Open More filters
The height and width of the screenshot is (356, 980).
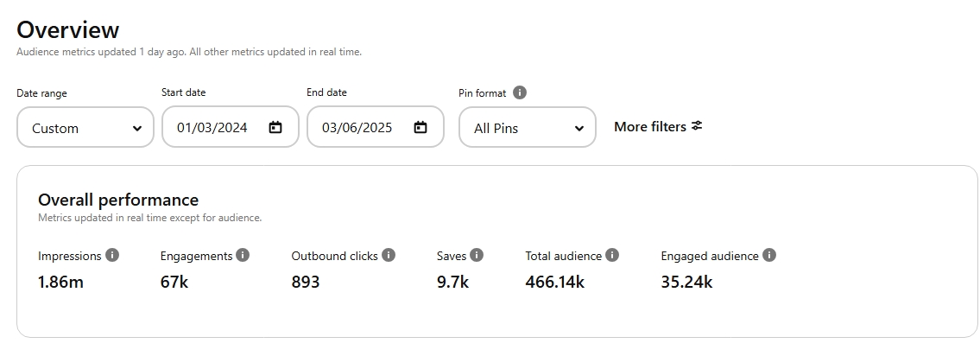pos(658,126)
